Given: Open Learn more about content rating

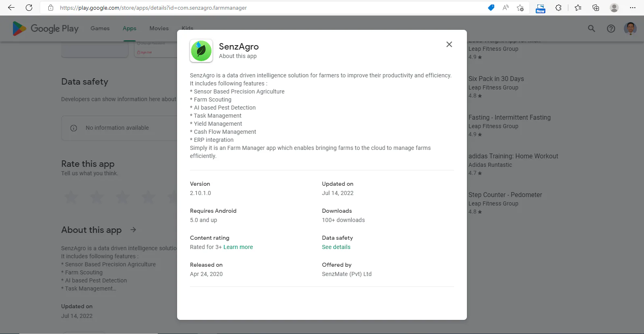Looking at the screenshot, I should click(238, 247).
